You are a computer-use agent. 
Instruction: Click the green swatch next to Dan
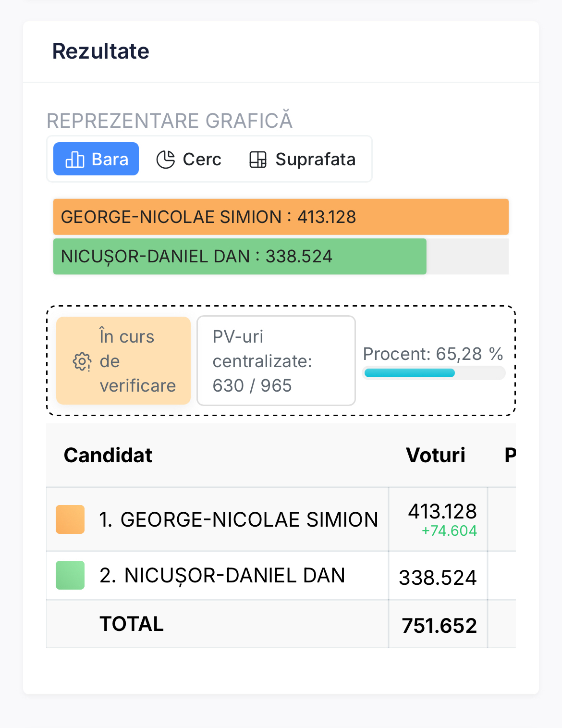pos(70,575)
